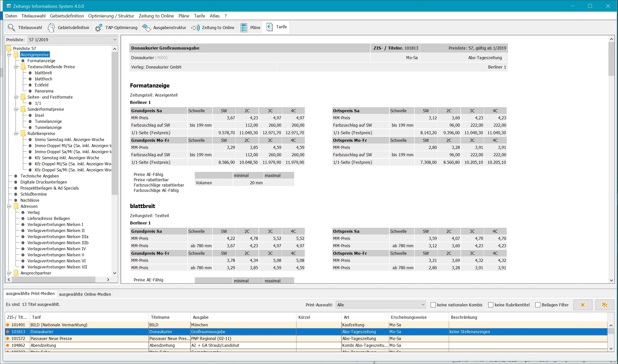Click the TAP-Optimierung gears icon
This screenshot has height=364, width=618.
[x=99, y=28]
